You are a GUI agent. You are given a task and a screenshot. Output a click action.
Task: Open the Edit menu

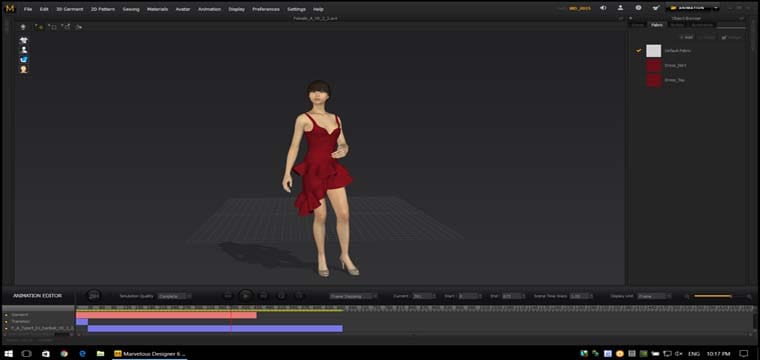tap(44, 9)
